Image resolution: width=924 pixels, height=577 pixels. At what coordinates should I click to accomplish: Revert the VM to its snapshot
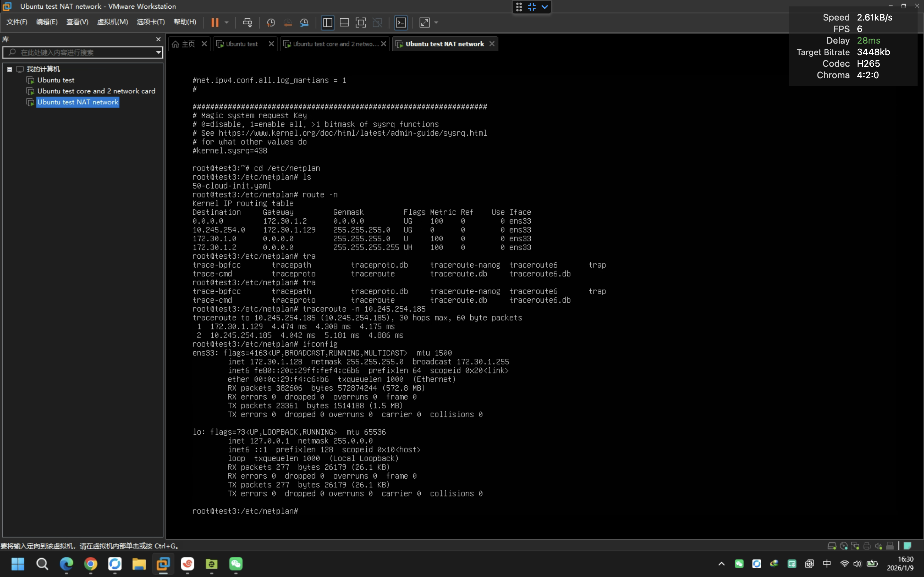(x=288, y=22)
